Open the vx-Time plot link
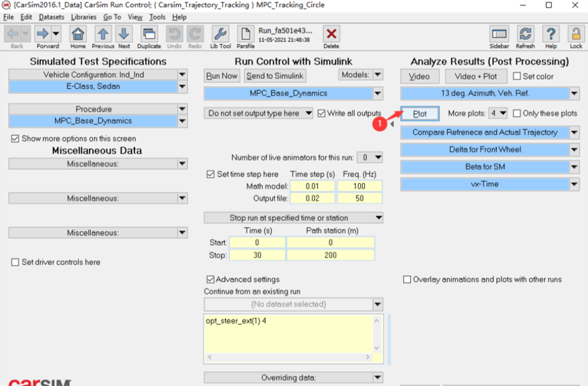This screenshot has height=386, width=588. (x=485, y=184)
